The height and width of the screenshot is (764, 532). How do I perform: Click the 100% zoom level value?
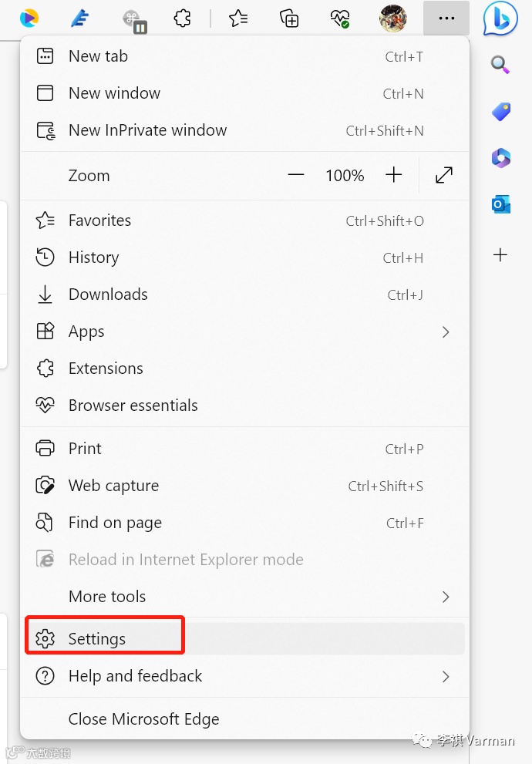point(345,176)
